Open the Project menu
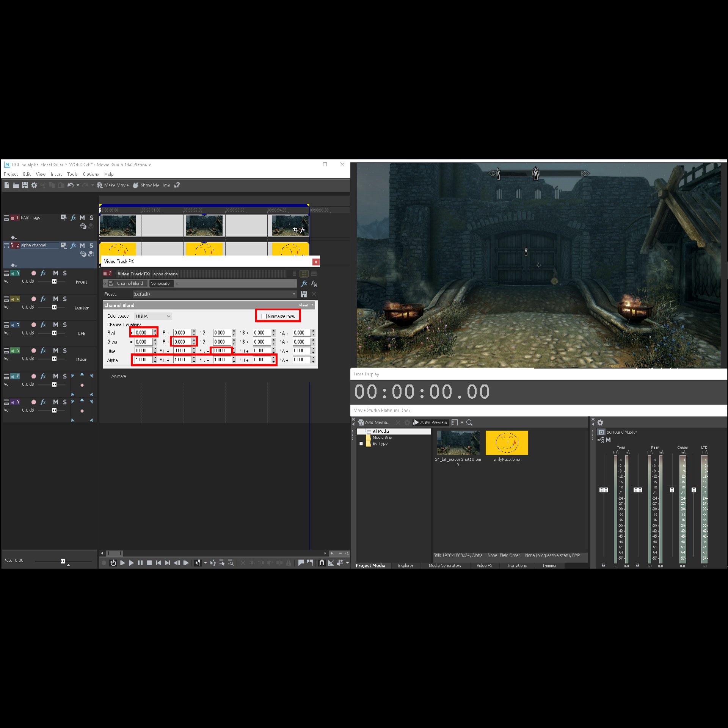Image resolution: width=728 pixels, height=728 pixels. 11,174
